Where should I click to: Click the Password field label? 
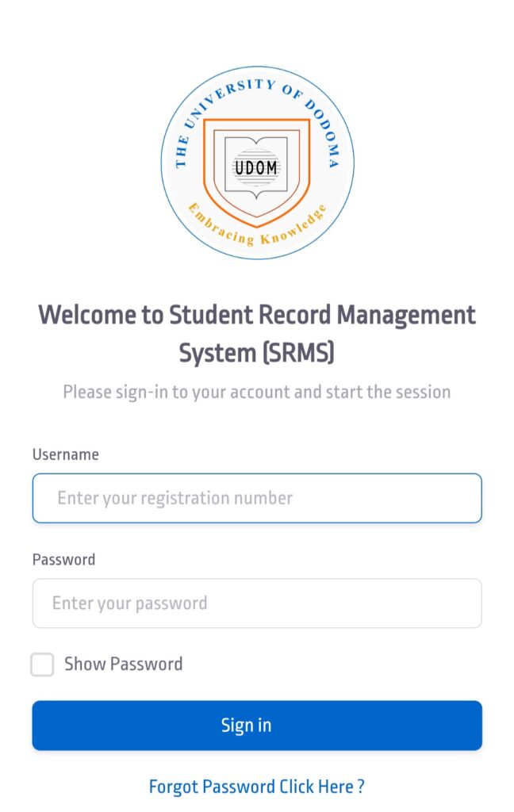63,560
